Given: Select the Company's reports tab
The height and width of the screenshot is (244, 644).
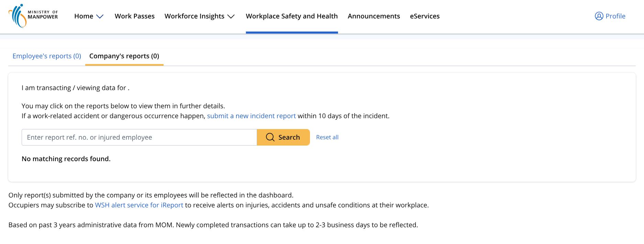Looking at the screenshot, I should 124,56.
